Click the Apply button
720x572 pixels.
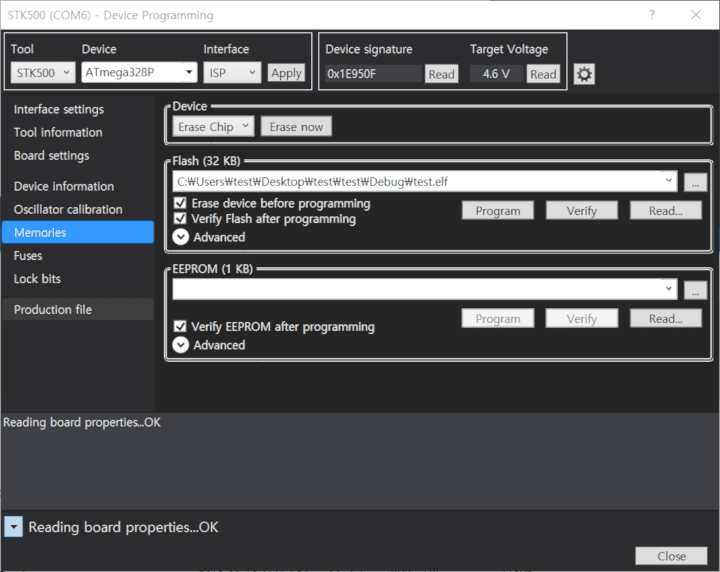click(286, 73)
